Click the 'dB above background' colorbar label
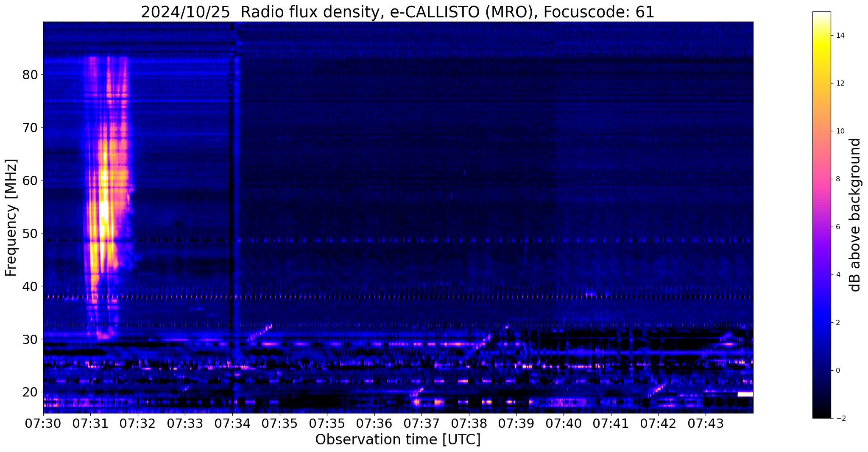The image size is (868, 452). (x=855, y=215)
